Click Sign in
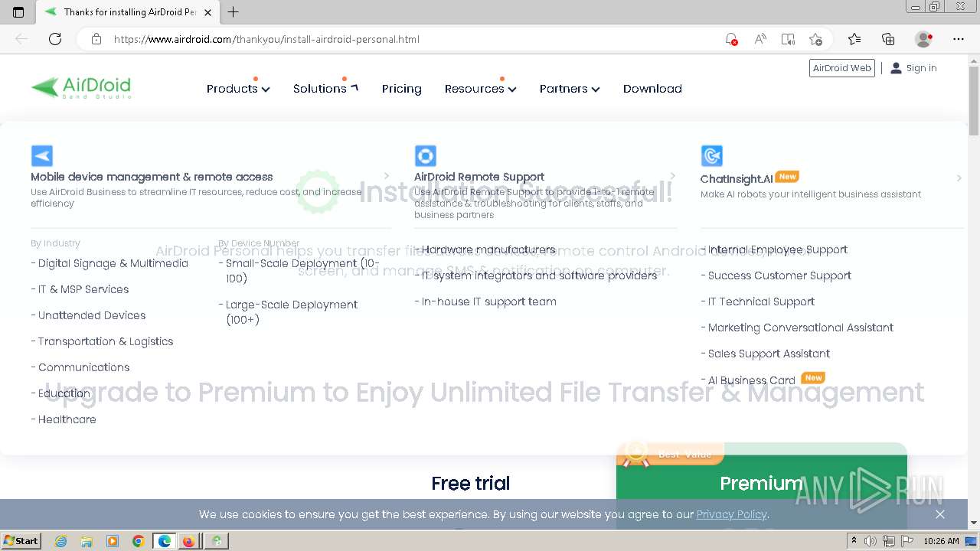This screenshot has height=551, width=980. (913, 68)
